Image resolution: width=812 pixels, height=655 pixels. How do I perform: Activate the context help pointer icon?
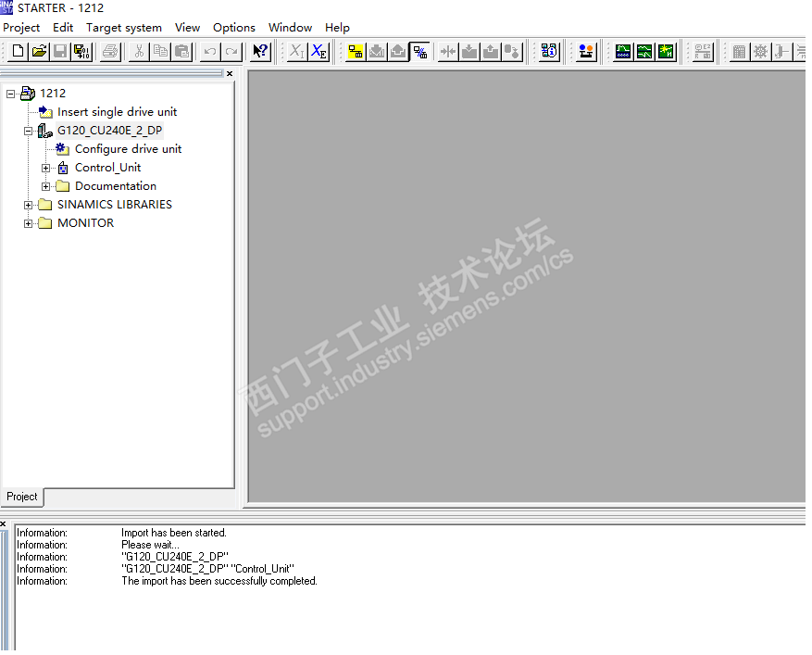point(260,51)
